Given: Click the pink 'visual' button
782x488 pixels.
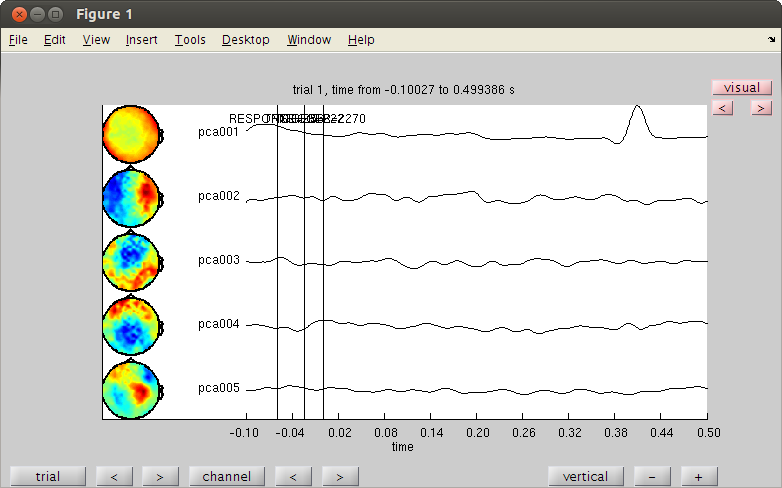Looking at the screenshot, I should (x=741, y=88).
